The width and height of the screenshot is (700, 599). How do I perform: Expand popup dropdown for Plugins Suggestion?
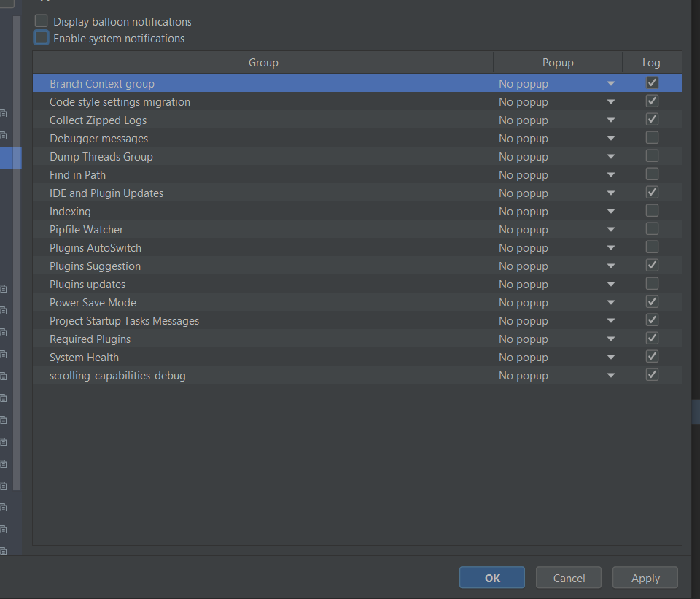610,266
